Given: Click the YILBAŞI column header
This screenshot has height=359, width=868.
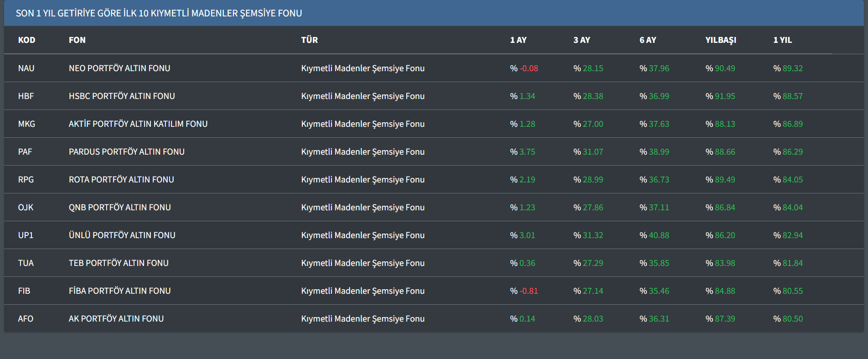Looking at the screenshot, I should point(721,40).
